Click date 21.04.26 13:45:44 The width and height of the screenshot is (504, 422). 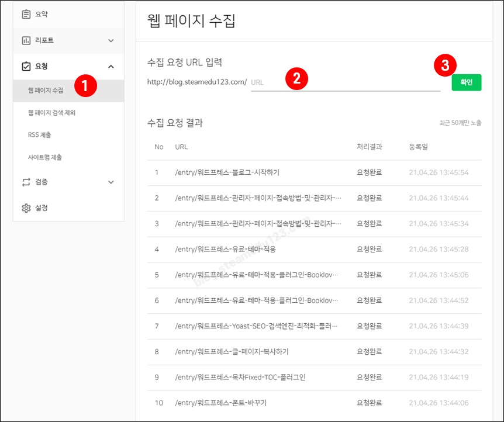[439, 198]
